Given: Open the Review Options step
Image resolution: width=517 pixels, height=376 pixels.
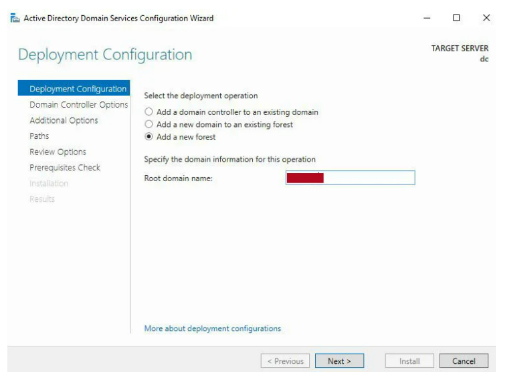Looking at the screenshot, I should pos(58,152).
